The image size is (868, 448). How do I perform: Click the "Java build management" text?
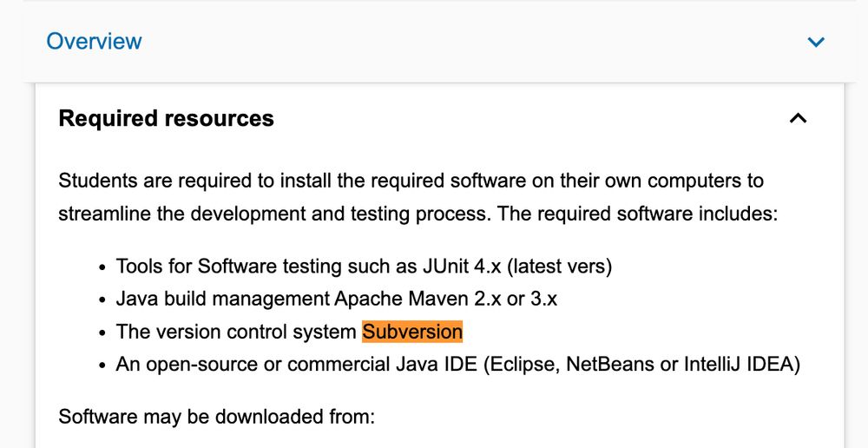coord(222,299)
